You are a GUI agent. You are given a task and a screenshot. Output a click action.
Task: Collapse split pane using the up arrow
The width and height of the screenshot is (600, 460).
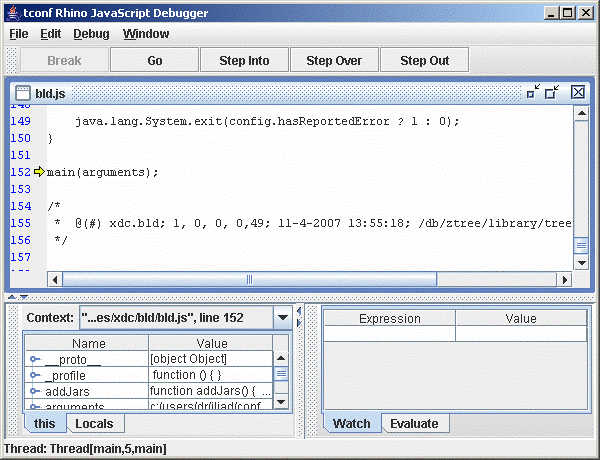(12, 297)
